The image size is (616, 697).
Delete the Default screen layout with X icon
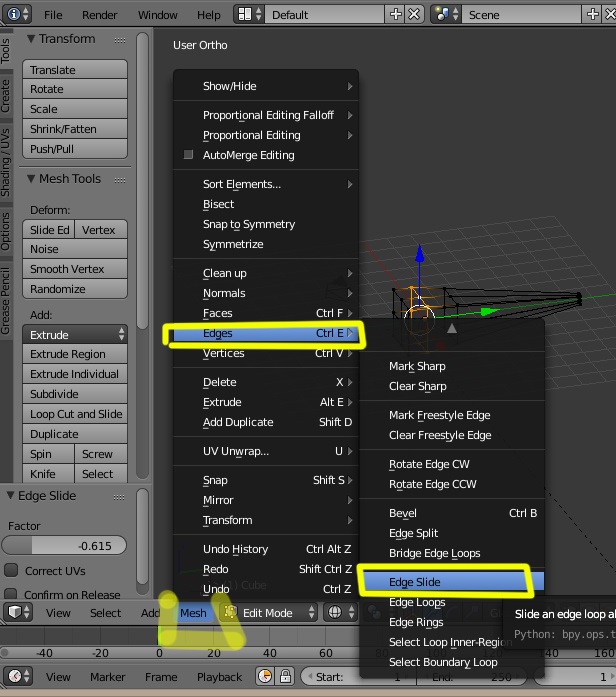[414, 14]
